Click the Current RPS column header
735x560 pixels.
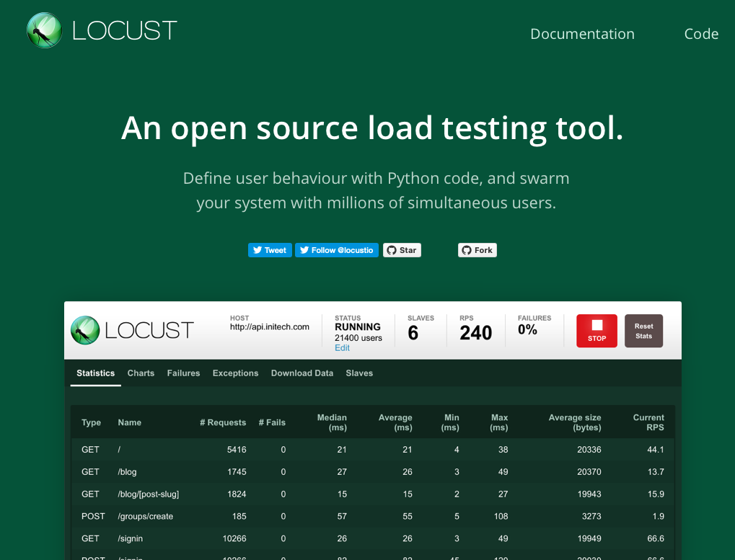[x=648, y=422]
